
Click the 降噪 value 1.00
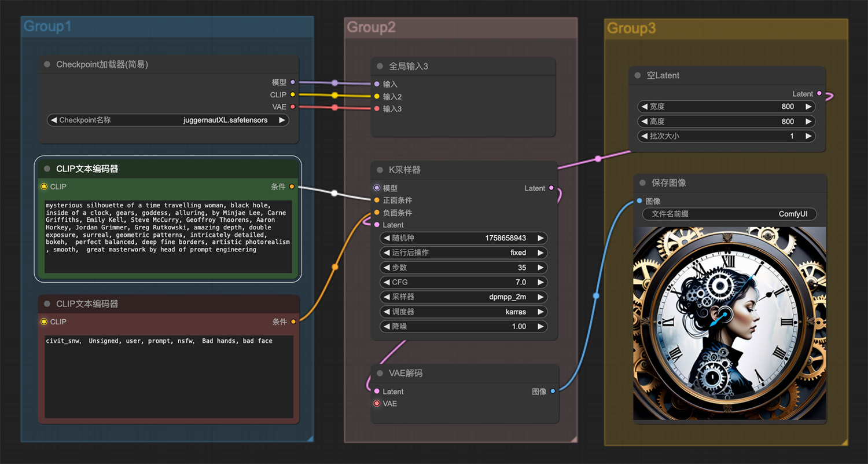pyautogui.click(x=519, y=326)
